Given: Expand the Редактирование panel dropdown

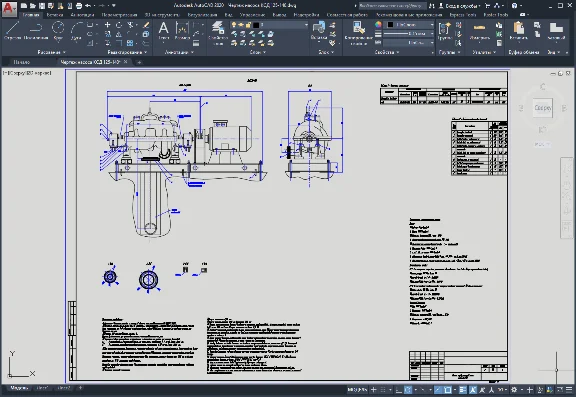Looking at the screenshot, I should tap(127, 52).
